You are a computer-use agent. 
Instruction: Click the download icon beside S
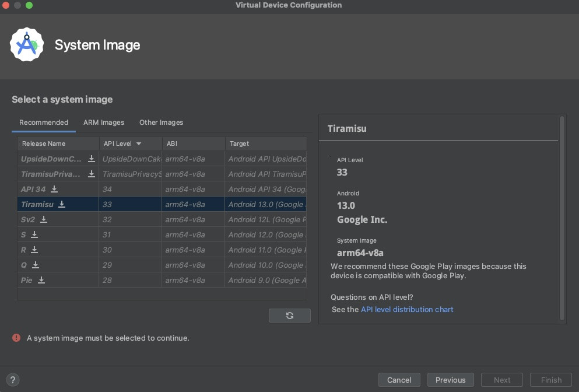point(34,235)
